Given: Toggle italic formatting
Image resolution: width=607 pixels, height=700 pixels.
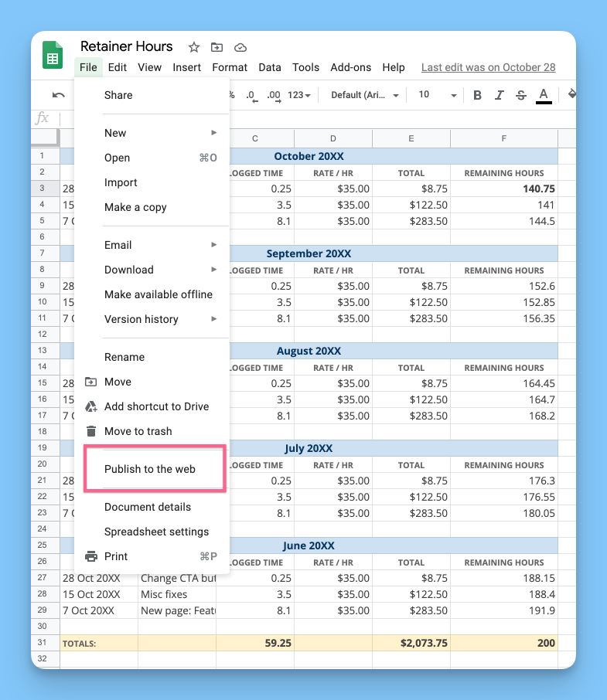Looking at the screenshot, I should [499, 95].
